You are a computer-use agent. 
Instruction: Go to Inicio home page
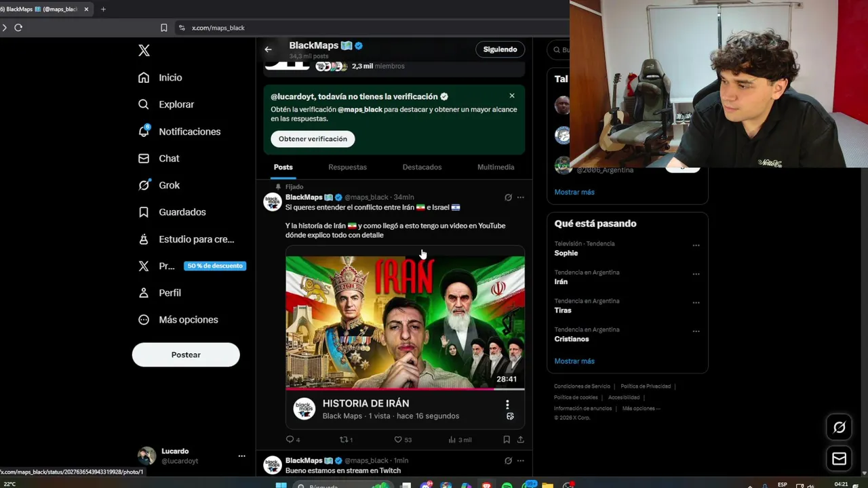click(160, 77)
